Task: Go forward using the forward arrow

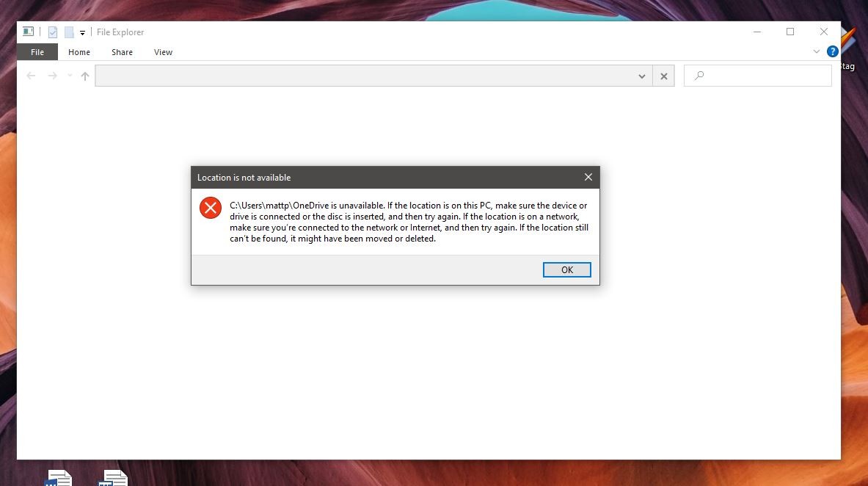Action: click(x=52, y=76)
